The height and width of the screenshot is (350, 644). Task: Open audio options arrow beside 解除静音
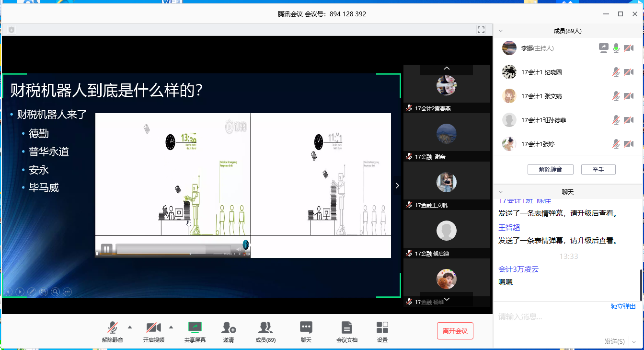[x=130, y=327]
